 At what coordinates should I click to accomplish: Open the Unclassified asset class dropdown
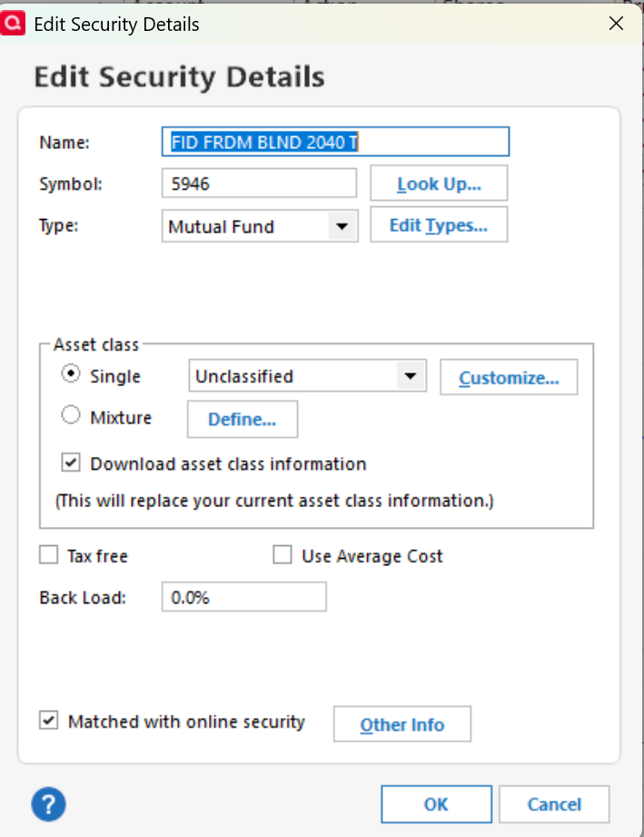click(x=307, y=376)
